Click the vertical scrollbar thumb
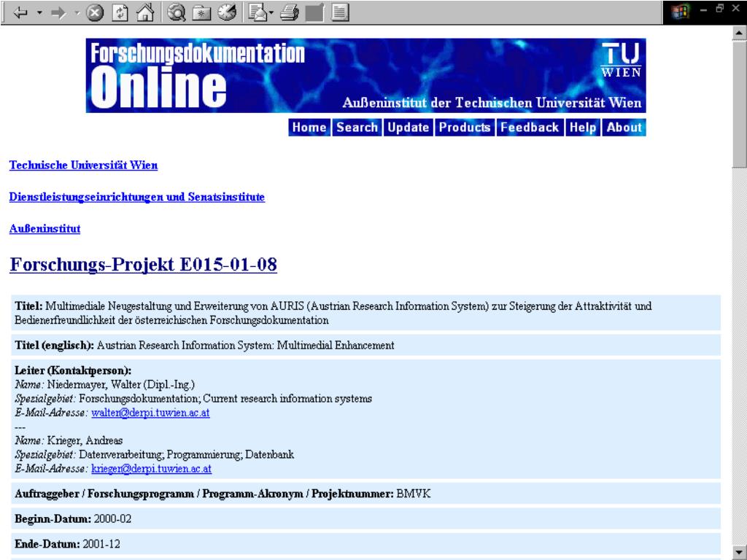747x560 pixels. click(x=739, y=104)
